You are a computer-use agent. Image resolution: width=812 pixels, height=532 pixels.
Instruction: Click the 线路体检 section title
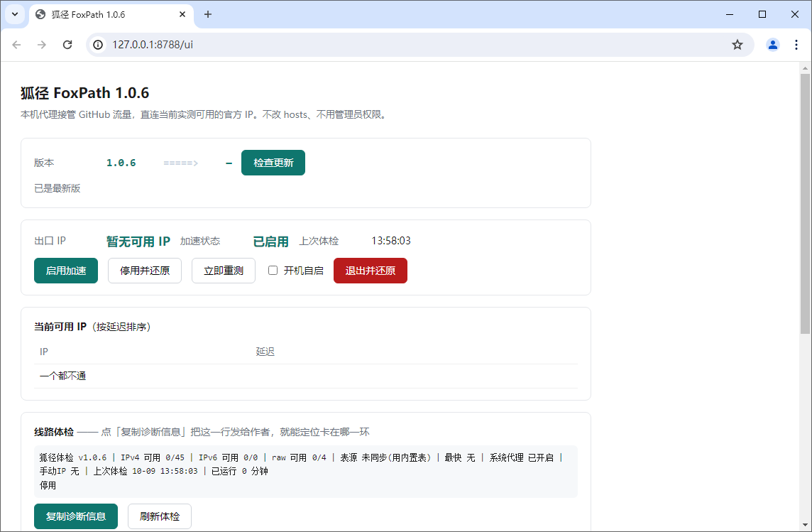54,432
